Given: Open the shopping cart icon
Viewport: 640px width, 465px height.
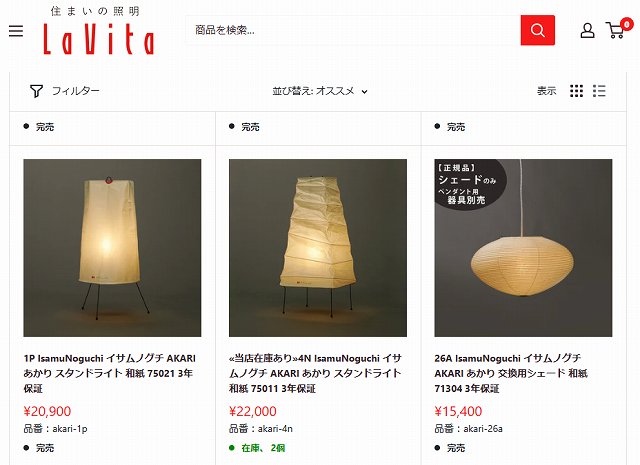Looking at the screenshot, I should point(616,30).
